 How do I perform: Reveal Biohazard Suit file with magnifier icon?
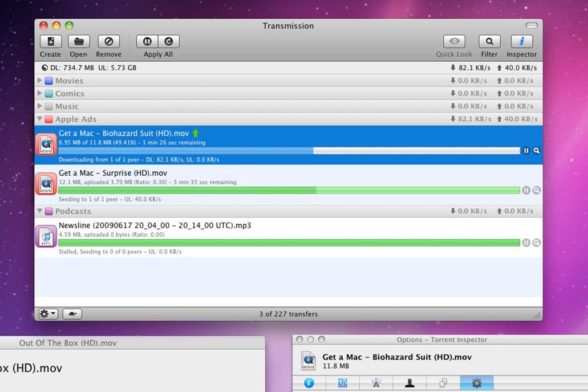pyautogui.click(x=536, y=151)
